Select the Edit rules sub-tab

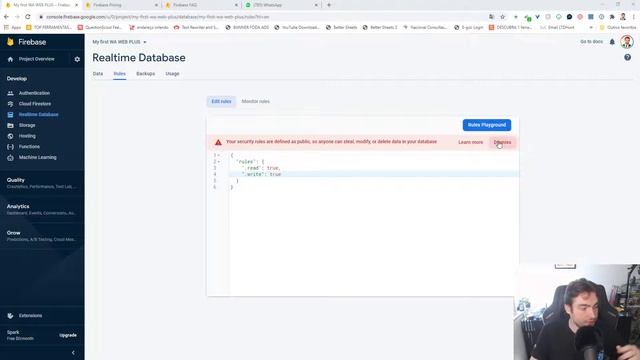pyautogui.click(x=221, y=101)
